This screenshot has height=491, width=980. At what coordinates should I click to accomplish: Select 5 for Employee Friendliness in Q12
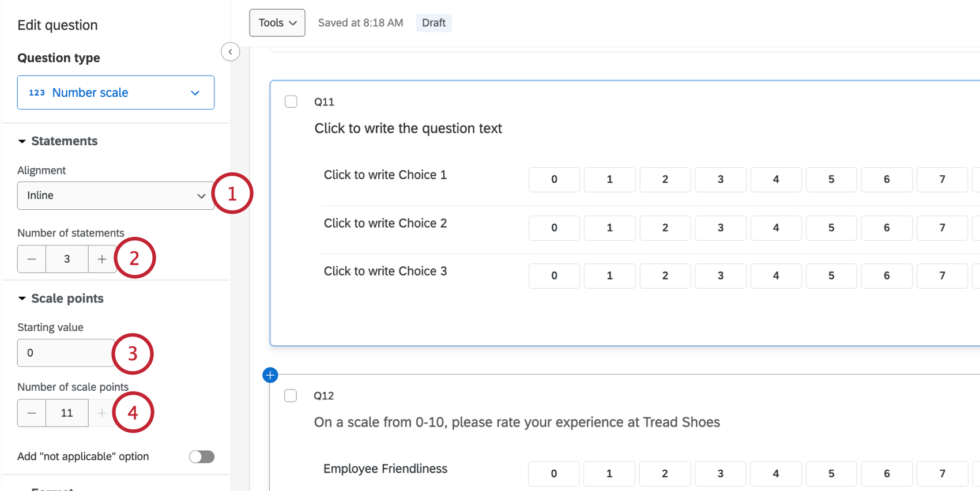pyautogui.click(x=831, y=474)
